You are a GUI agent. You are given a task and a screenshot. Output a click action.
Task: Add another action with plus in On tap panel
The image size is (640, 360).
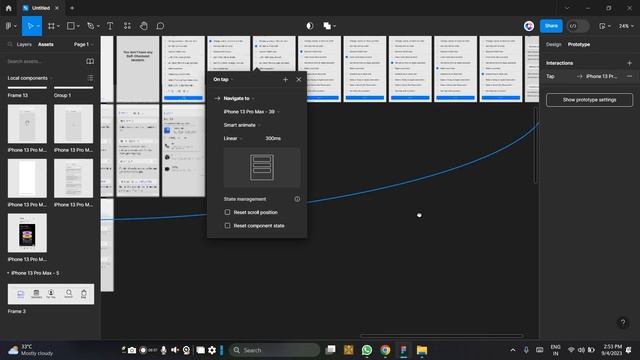(285, 80)
